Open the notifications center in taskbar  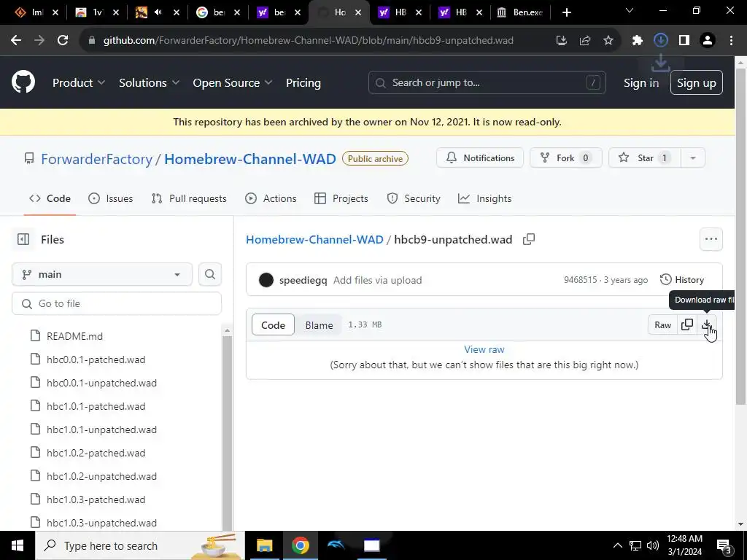pyautogui.click(x=725, y=545)
